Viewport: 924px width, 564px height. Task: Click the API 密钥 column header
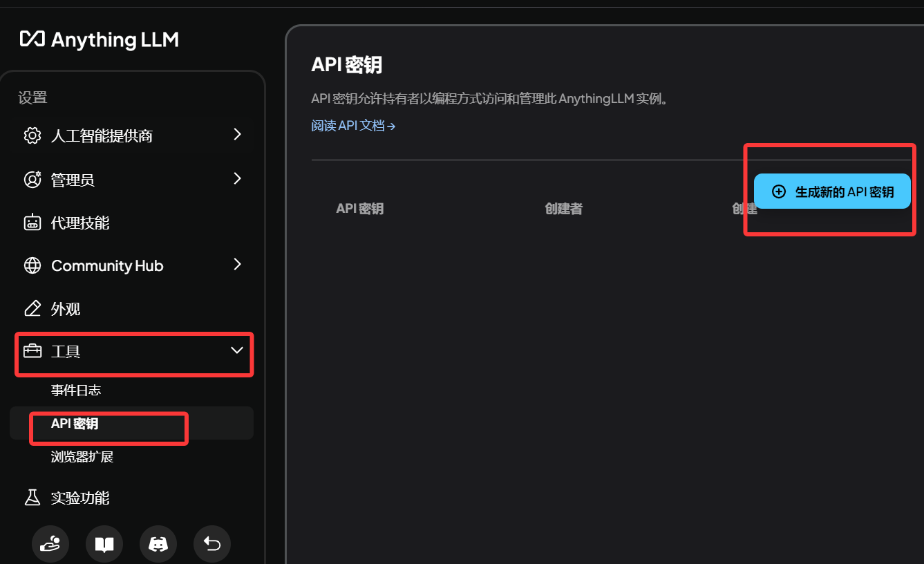tap(359, 209)
